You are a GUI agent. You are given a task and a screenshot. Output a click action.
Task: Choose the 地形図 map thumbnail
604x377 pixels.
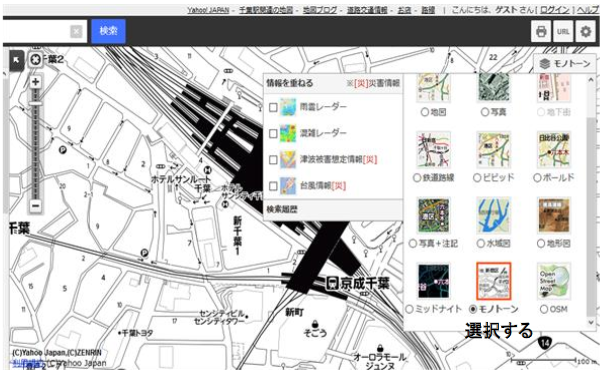click(554, 216)
